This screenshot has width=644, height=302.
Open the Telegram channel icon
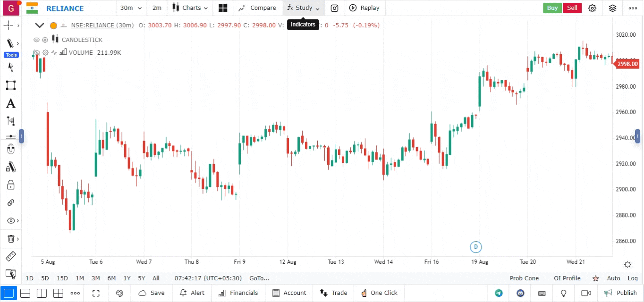click(499, 293)
